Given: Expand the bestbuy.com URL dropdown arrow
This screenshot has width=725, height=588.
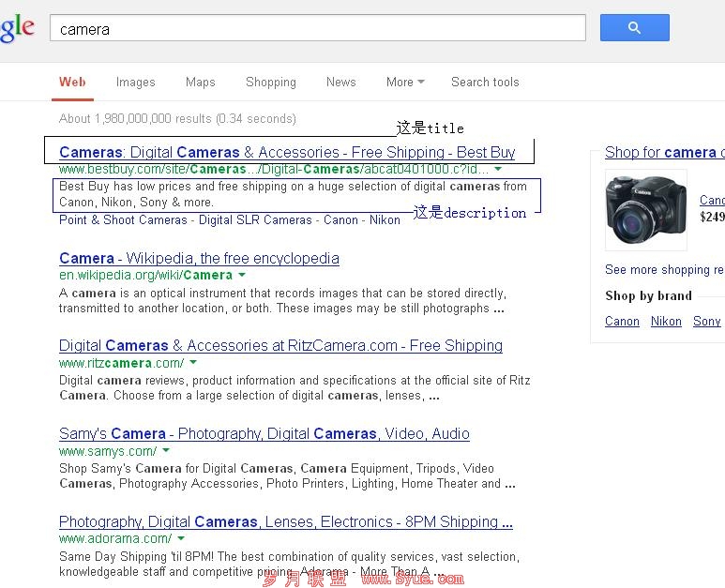Looking at the screenshot, I should coord(498,169).
